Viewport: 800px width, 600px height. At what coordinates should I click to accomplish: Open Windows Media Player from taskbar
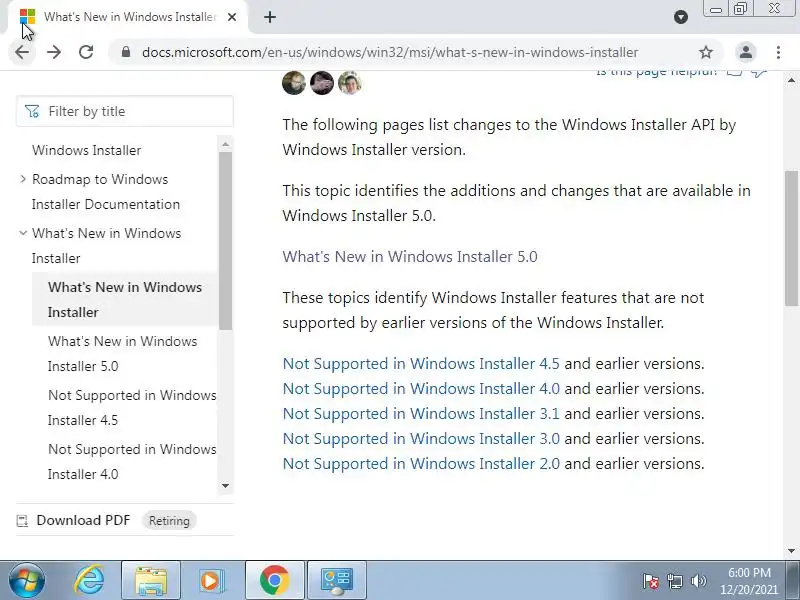212,581
